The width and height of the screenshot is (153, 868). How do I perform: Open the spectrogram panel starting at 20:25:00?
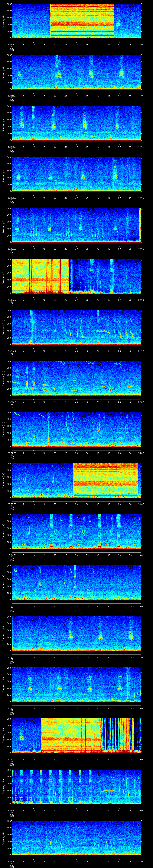point(77,583)
